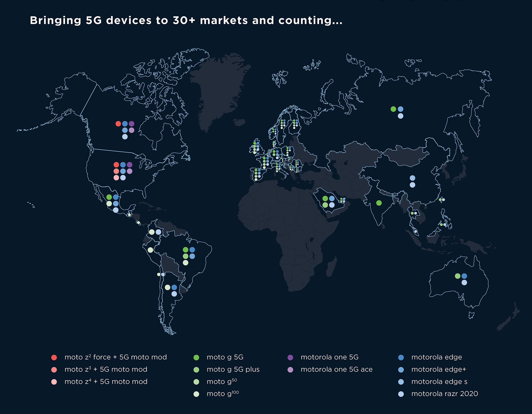
Task: Click the moto g50 legend dot
Action: (196, 382)
